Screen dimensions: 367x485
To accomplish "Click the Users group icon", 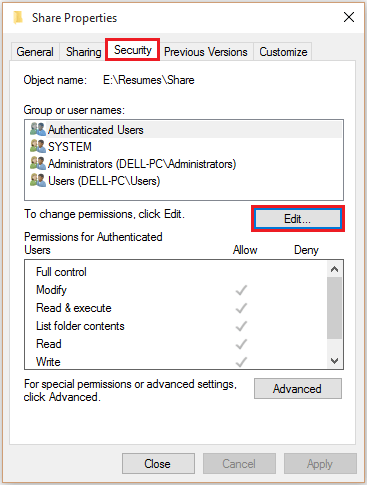I will coord(38,180).
